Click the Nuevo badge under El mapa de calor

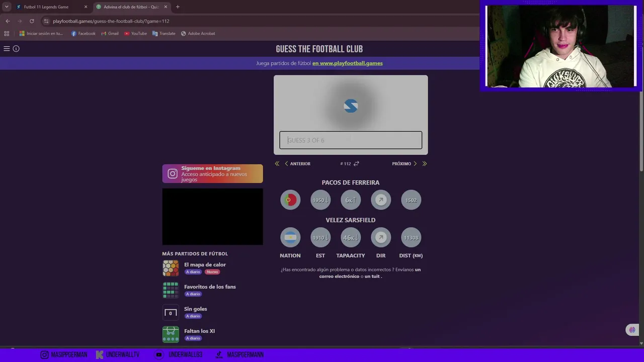pos(212,272)
